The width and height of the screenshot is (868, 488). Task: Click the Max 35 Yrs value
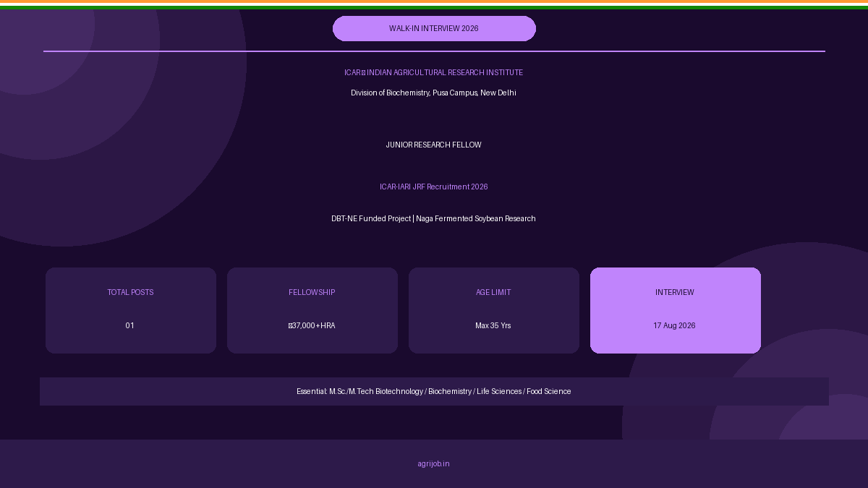[x=493, y=325]
